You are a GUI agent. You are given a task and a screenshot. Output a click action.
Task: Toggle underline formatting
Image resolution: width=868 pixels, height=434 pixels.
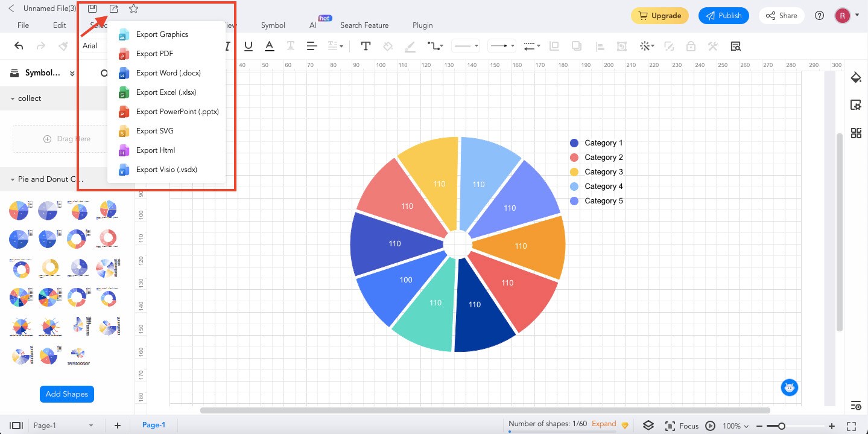coord(248,46)
